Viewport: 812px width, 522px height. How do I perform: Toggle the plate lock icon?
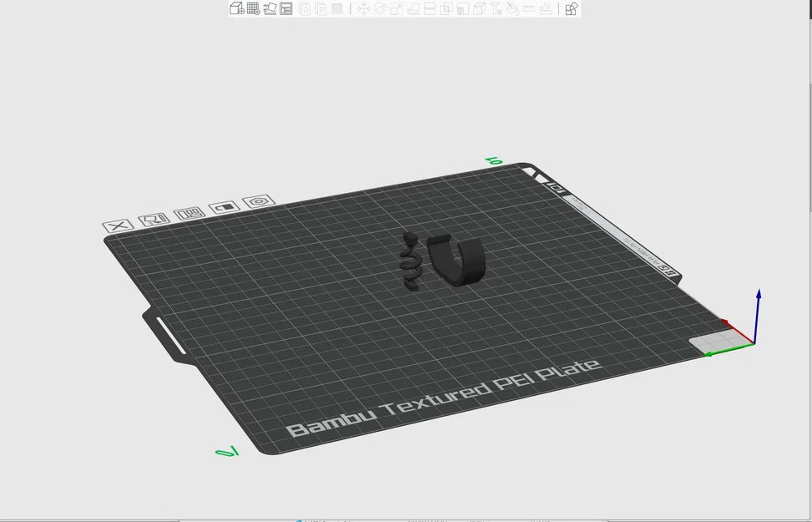[224, 207]
